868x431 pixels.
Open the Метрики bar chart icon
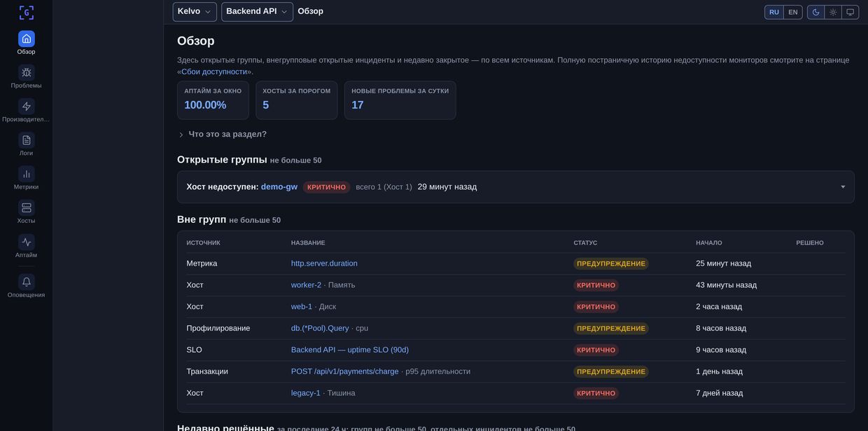pyautogui.click(x=27, y=174)
